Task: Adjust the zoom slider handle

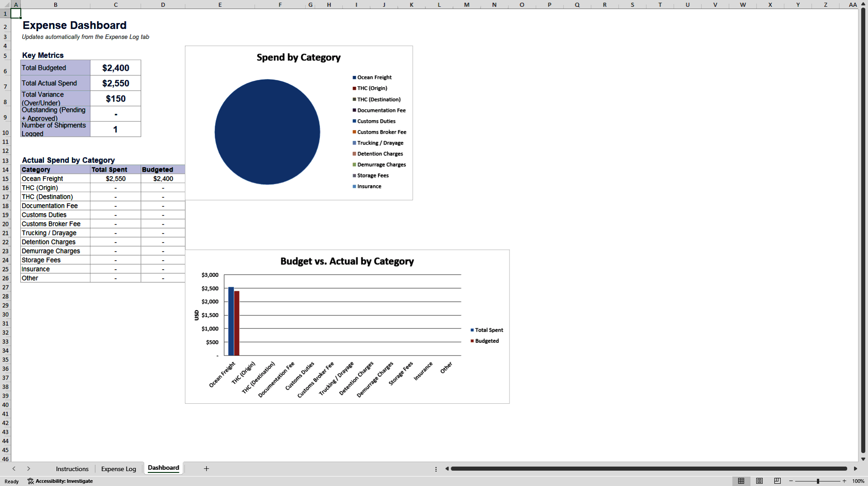Action: (818, 481)
